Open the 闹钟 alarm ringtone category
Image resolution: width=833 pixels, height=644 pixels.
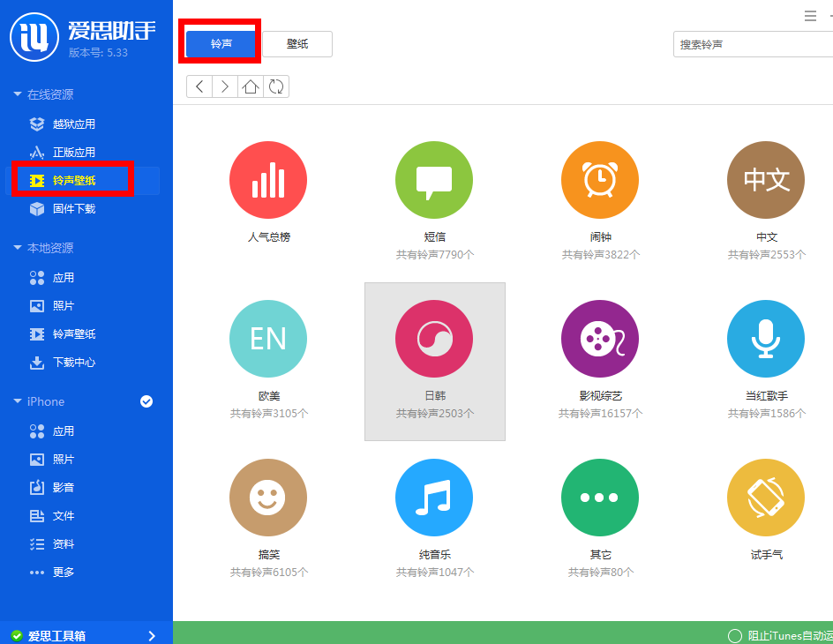pos(600,180)
